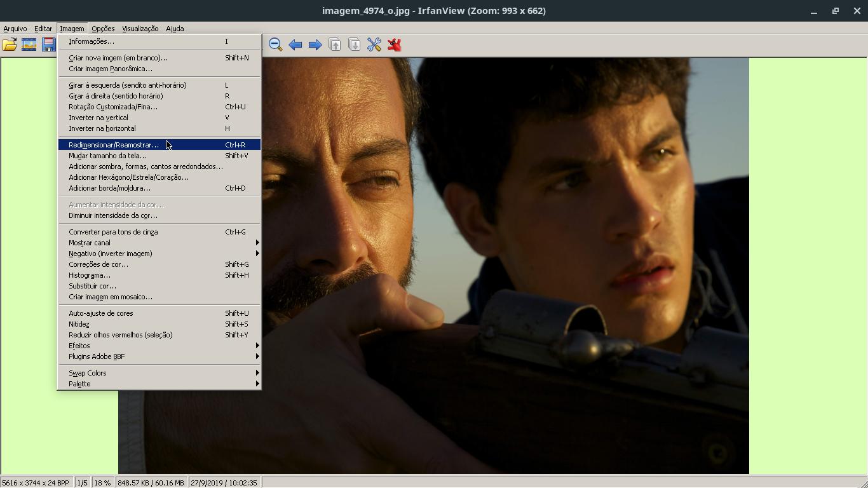Select Converter para tons de cinza
Image resolution: width=868 pixels, height=488 pixels.
(x=159, y=232)
